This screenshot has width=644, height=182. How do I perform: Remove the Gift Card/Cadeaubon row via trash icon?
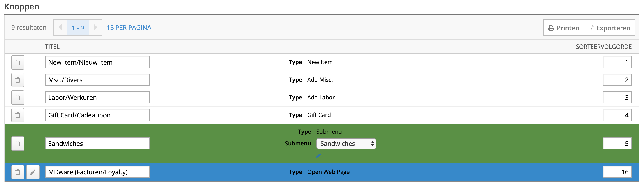[x=18, y=115]
